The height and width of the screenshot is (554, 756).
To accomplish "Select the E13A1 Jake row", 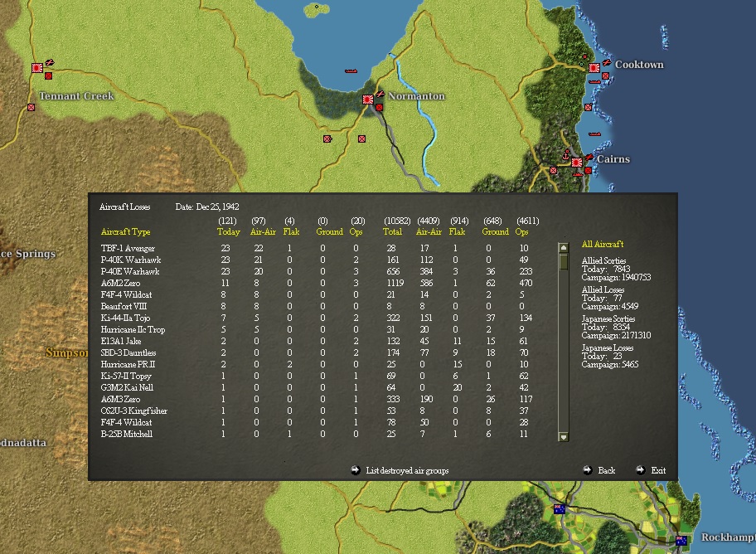I will coord(318,341).
